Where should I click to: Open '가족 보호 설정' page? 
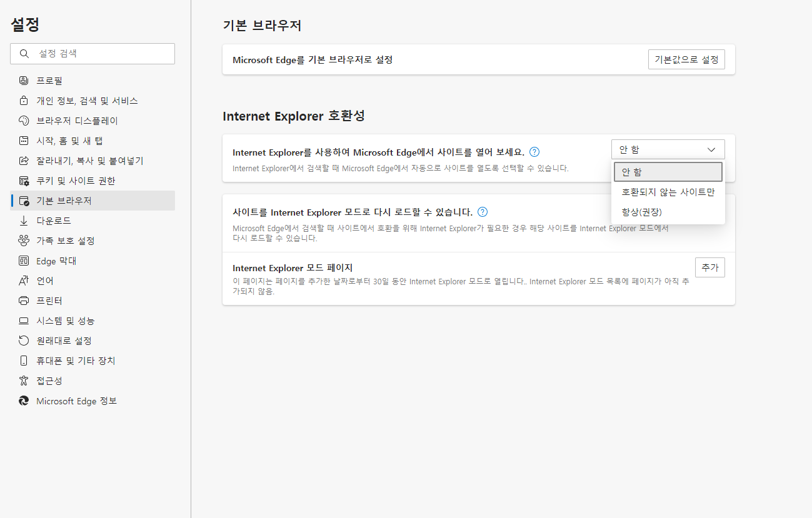coord(93,241)
